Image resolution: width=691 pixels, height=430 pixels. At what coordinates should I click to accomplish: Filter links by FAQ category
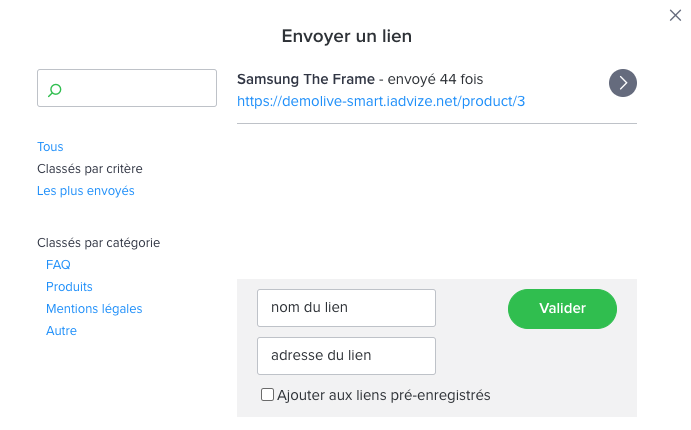58,265
